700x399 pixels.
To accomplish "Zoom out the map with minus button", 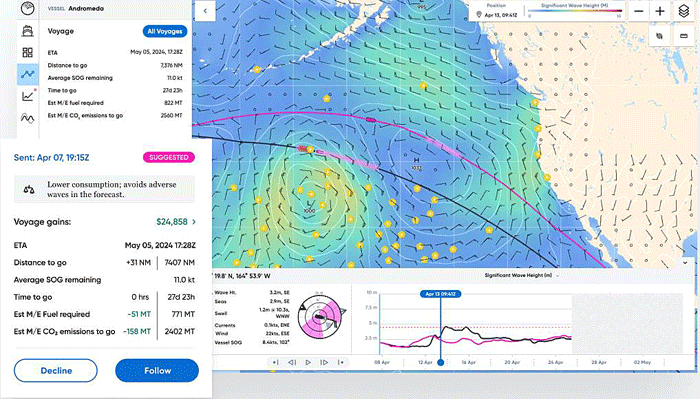I will [x=639, y=11].
